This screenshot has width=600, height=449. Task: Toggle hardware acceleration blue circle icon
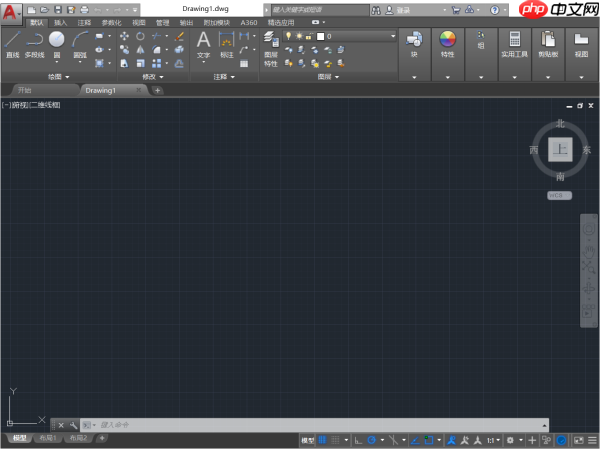click(x=561, y=440)
